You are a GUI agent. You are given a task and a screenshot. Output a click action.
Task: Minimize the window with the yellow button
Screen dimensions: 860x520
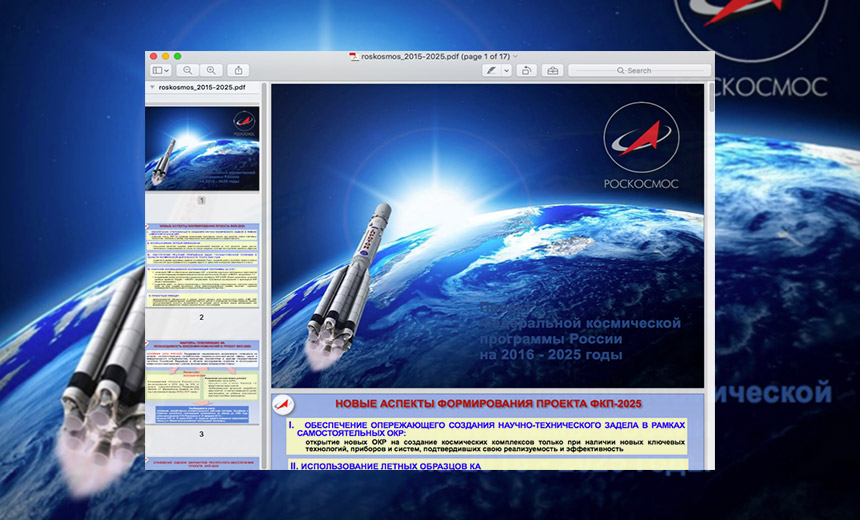point(166,56)
